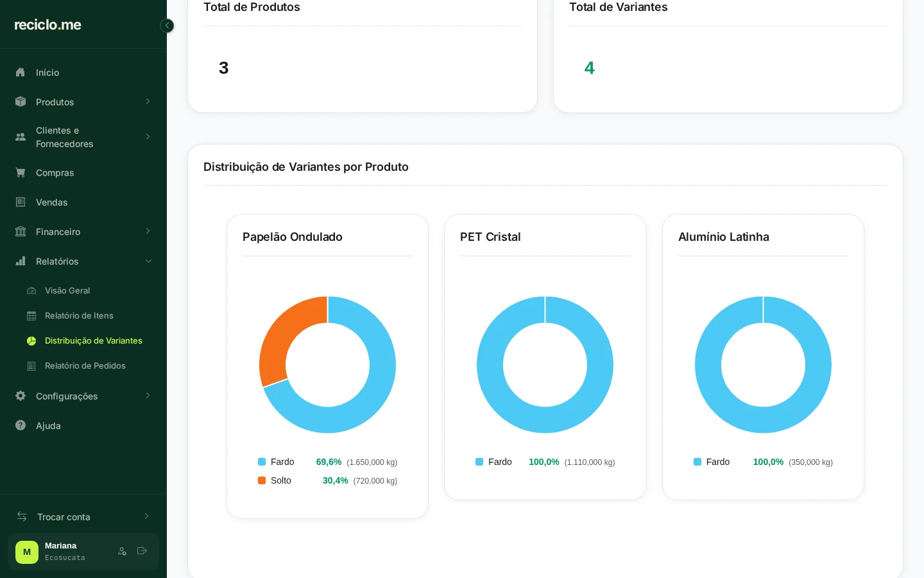The image size is (924, 578).
Task: Expand the Produtos submenu chevron
Action: pyautogui.click(x=148, y=101)
